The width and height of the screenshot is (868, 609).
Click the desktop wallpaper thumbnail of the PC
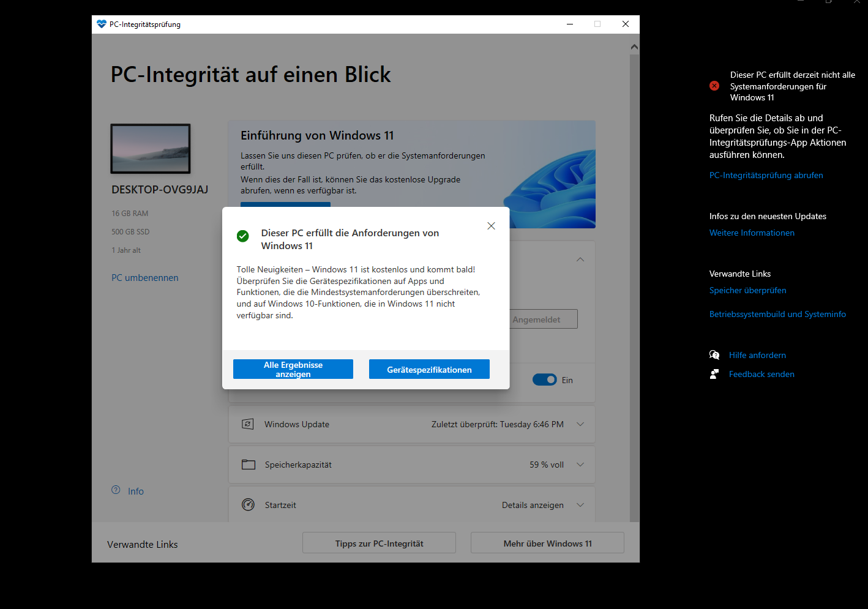point(151,149)
